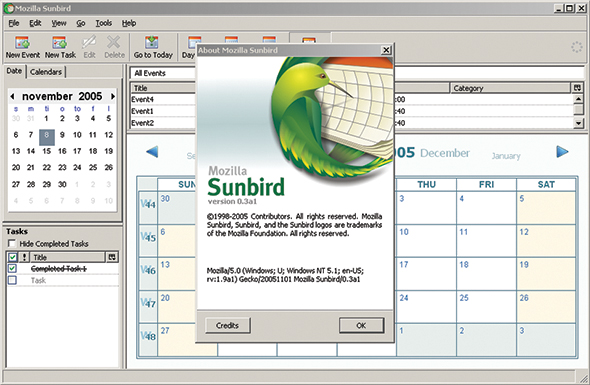Open the View menu
This screenshot has width=590, height=385.
tap(59, 23)
